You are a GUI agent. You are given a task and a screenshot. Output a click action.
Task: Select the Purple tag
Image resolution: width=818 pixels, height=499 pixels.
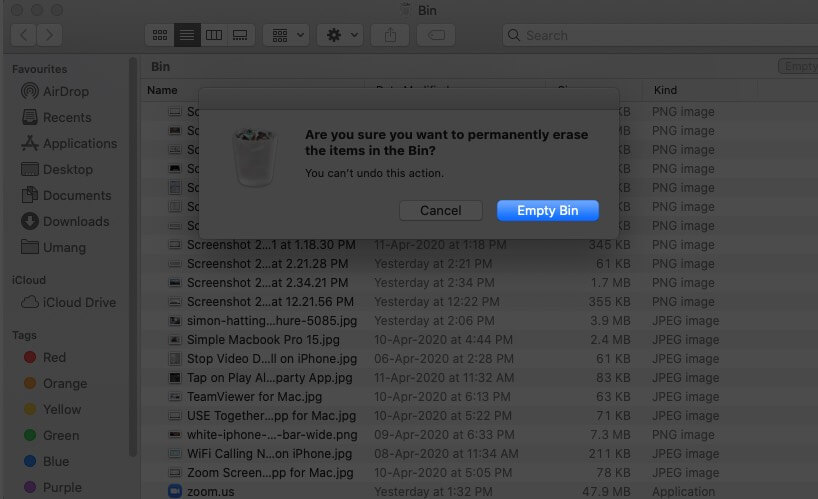pos(53,488)
